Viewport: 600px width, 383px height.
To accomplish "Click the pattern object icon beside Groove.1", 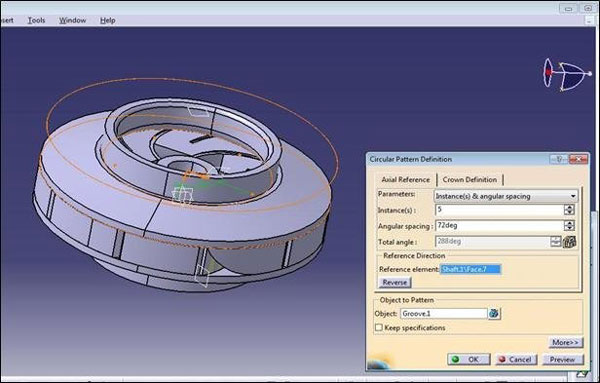I will 494,313.
